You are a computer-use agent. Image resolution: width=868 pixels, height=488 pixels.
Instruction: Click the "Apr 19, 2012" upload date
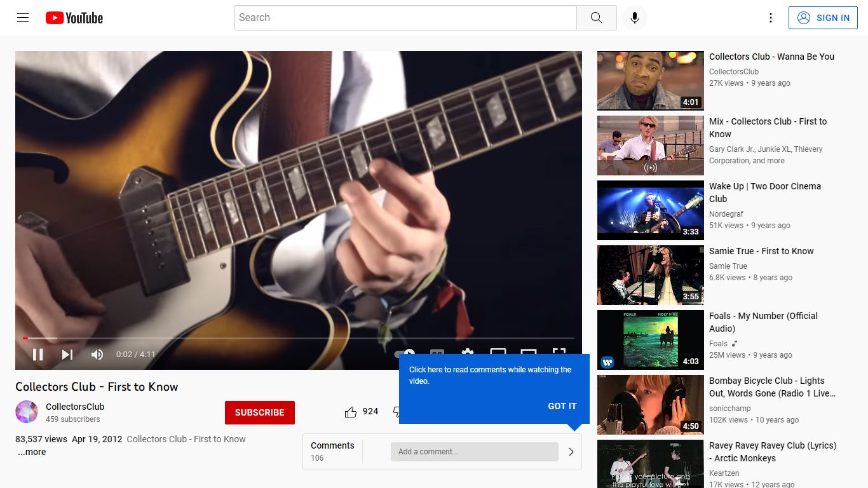click(97, 439)
